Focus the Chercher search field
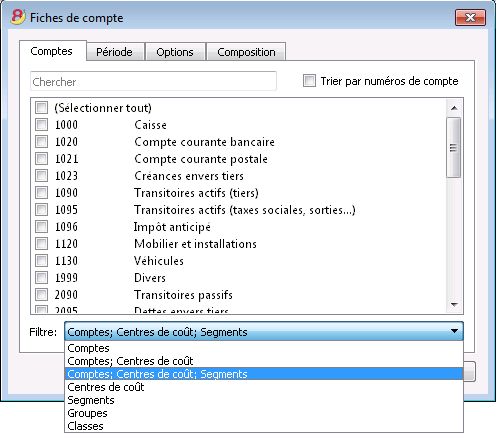496x441 pixels. click(153, 81)
